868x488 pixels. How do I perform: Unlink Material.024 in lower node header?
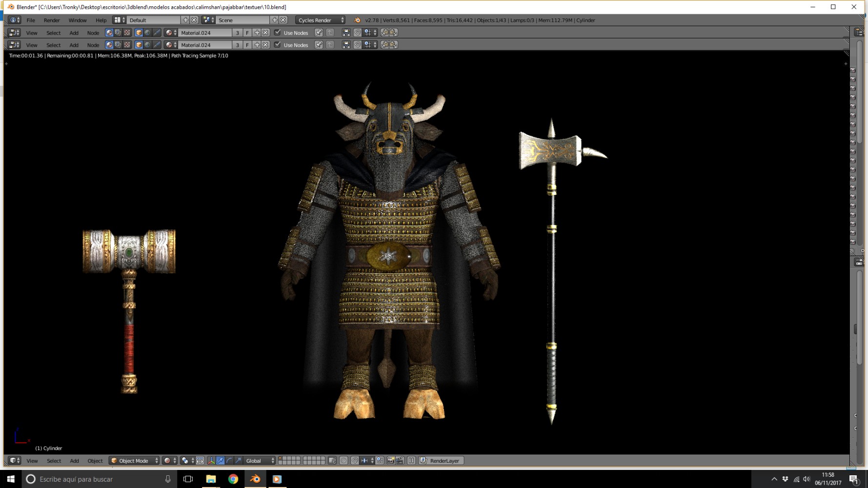(265, 45)
